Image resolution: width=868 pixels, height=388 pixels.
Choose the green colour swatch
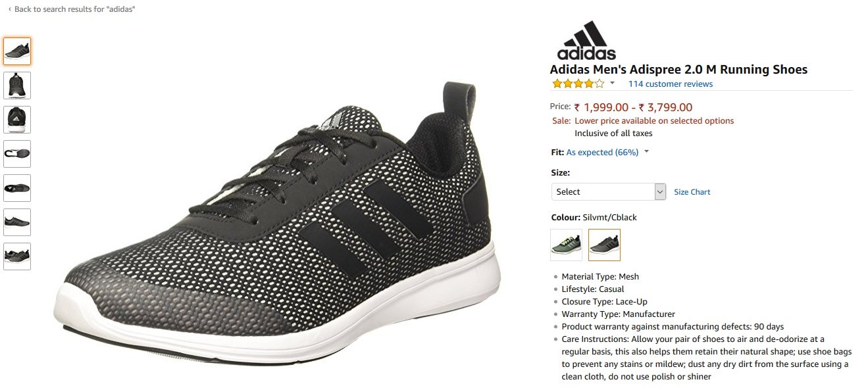567,245
